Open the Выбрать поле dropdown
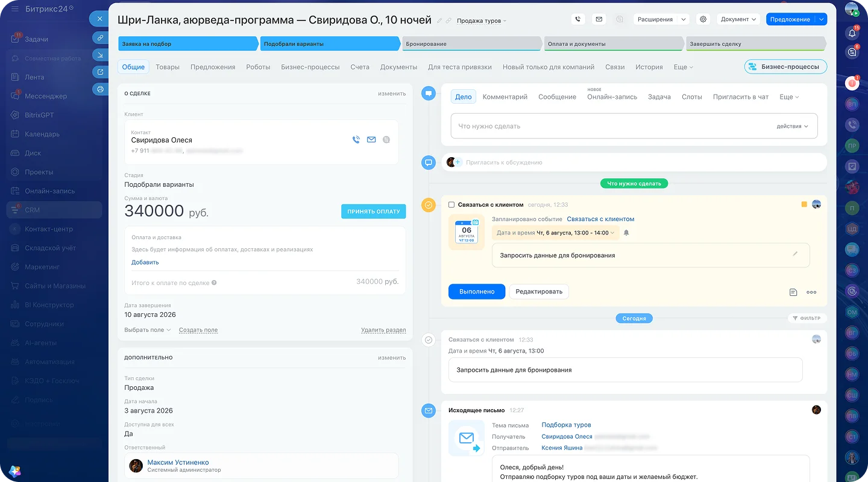Screen dimensions: 868x482 click(x=148, y=330)
